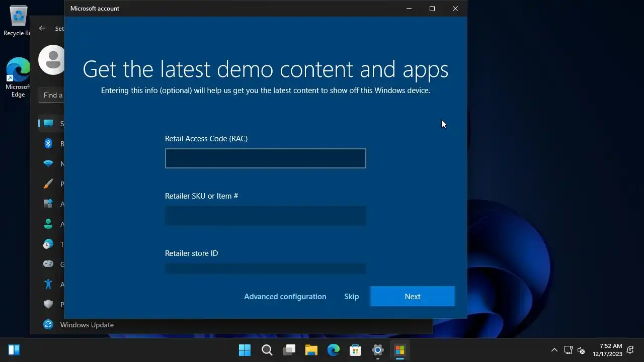The width and height of the screenshot is (644, 362).
Task: Open Personalization paintbrush icon in Settings
Action: point(48,184)
